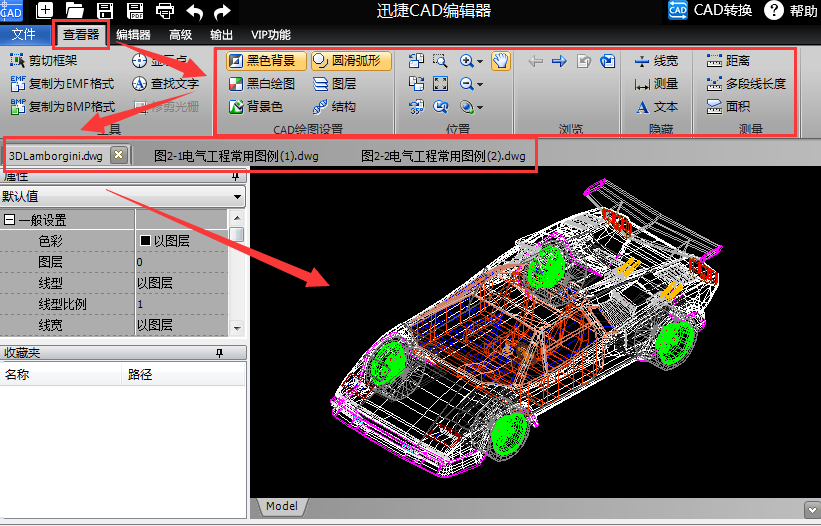Open the zoom in dropdown arrow
Viewport: 821px width, 526px height.
[480, 62]
